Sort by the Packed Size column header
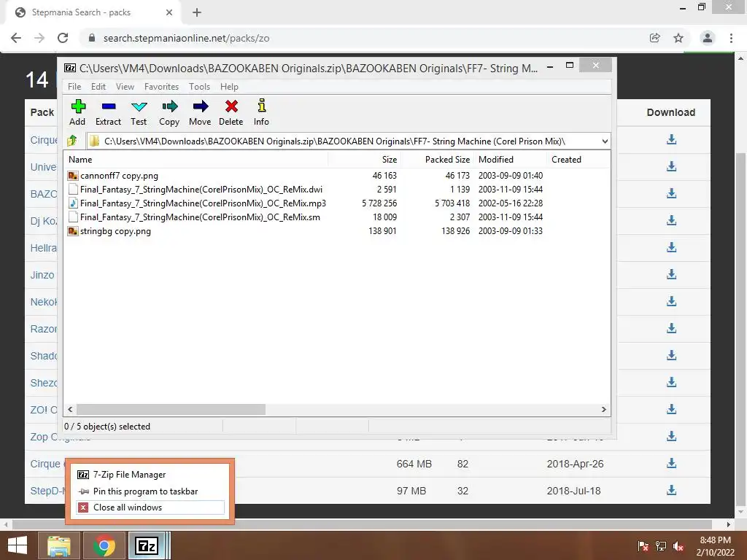The width and height of the screenshot is (747, 560). coord(437,160)
